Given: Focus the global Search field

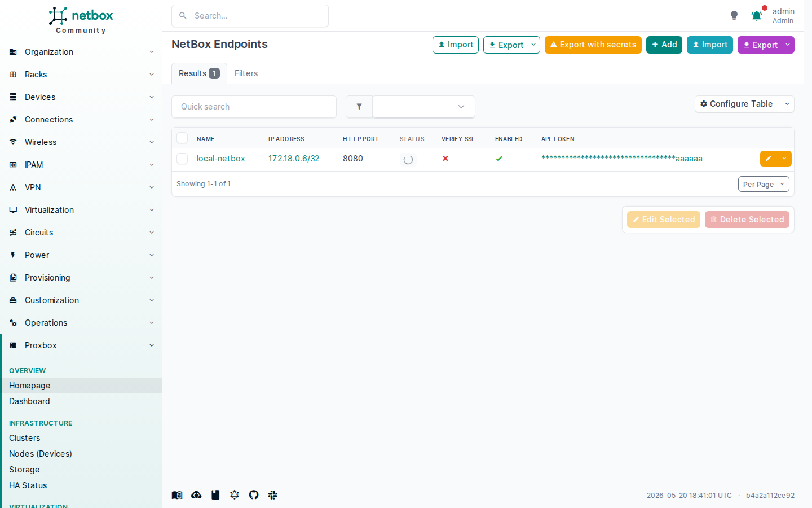Looking at the screenshot, I should [x=250, y=16].
